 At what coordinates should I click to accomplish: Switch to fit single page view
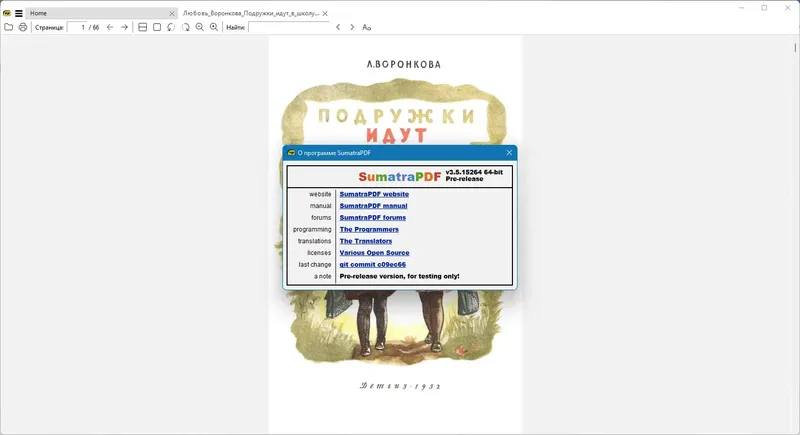[x=157, y=27]
